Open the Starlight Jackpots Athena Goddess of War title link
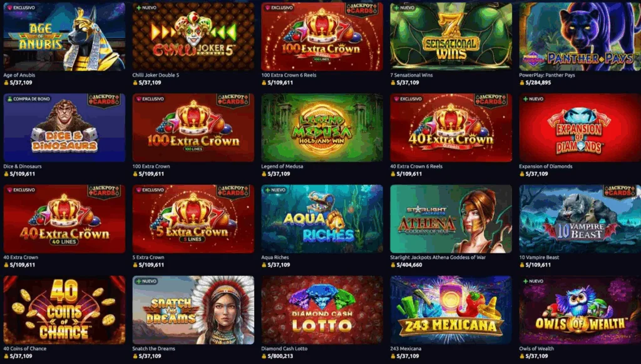The width and height of the screenshot is (641, 364). [x=438, y=258]
